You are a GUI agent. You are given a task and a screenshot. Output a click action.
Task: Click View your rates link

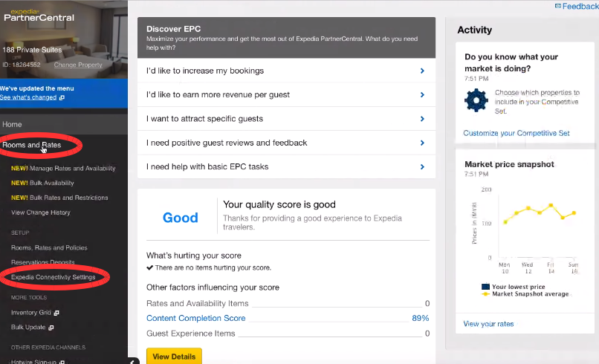(488, 324)
